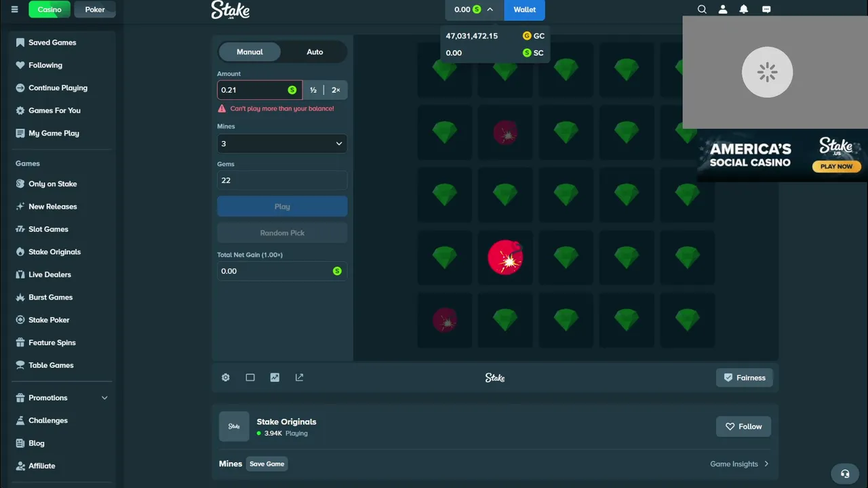868x488 pixels.
Task: Click the SC currency icon in Amount field
Action: click(292, 90)
